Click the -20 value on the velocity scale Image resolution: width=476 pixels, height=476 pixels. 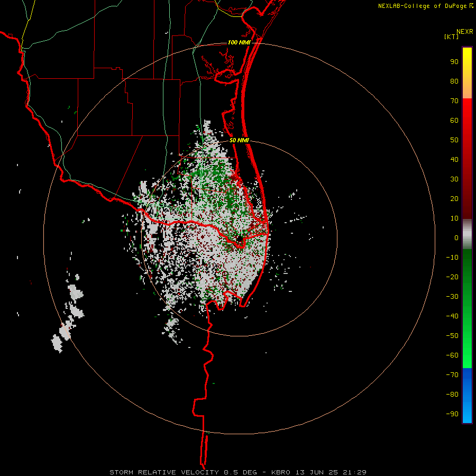pos(452,277)
